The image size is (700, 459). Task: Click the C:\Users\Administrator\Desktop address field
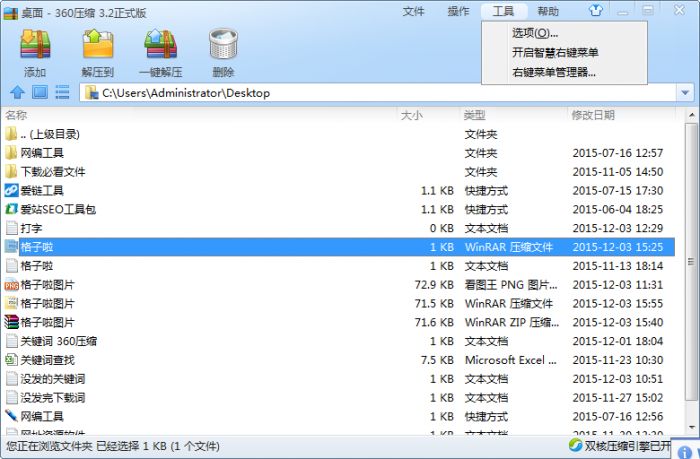pyautogui.click(x=380, y=93)
